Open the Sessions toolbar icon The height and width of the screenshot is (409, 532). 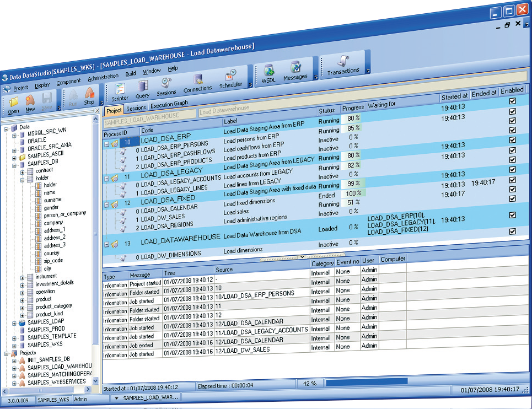click(166, 86)
